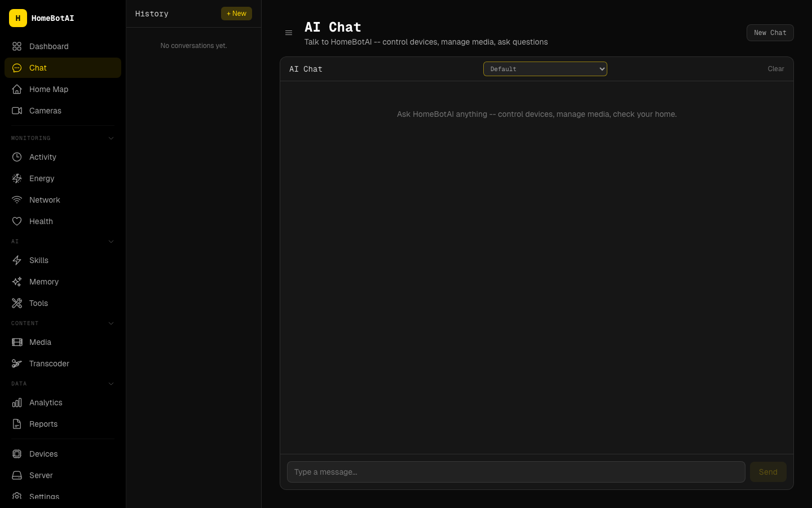Toggle the sidebar with hamburger icon
The height and width of the screenshot is (508, 812).
(x=289, y=33)
